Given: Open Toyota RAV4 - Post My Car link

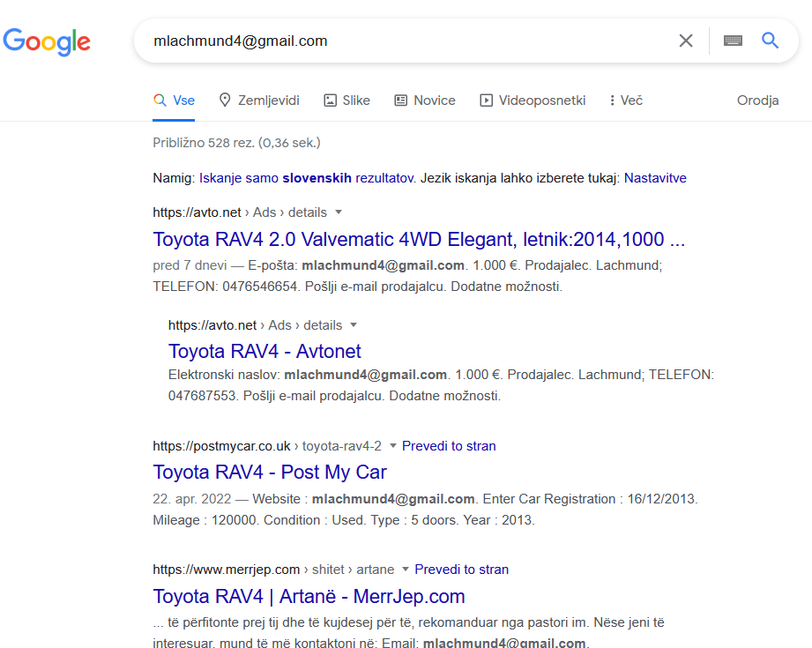Looking at the screenshot, I should [x=270, y=472].
